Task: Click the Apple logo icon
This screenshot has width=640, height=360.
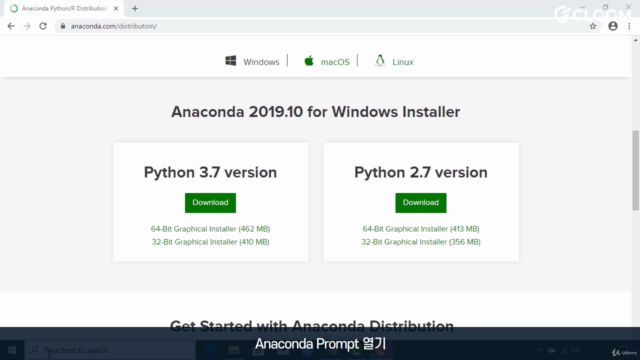Action: pos(309,61)
